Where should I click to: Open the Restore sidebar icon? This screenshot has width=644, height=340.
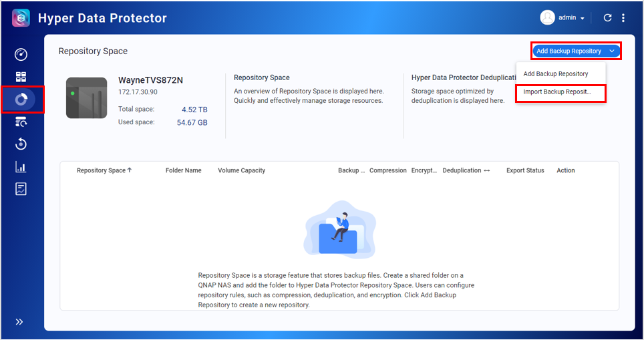21,144
